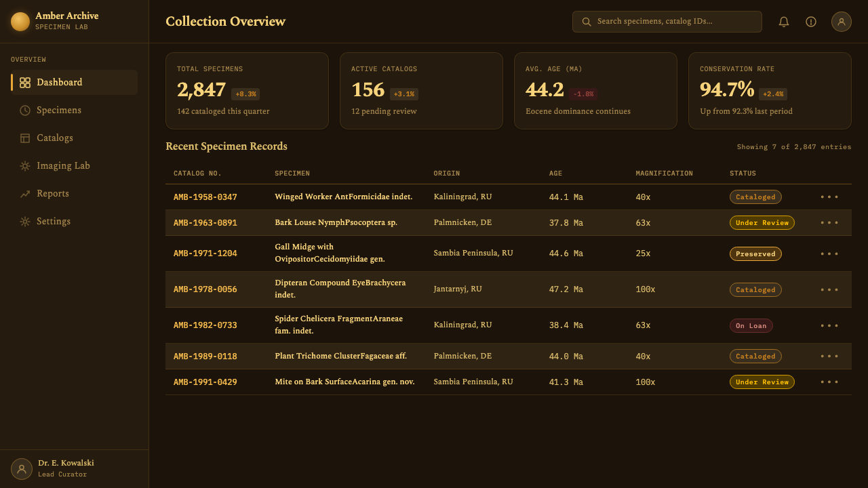Open row actions for AMB-1963-0891
Image resolution: width=868 pixels, height=488 pixels.
829,223
